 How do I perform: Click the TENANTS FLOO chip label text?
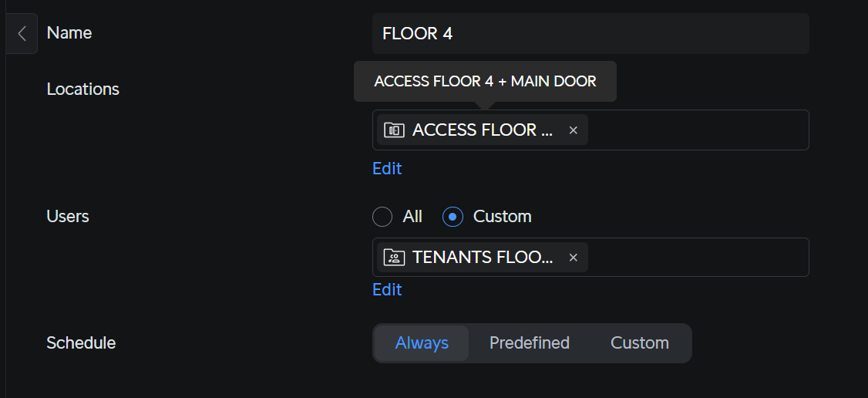(x=483, y=258)
